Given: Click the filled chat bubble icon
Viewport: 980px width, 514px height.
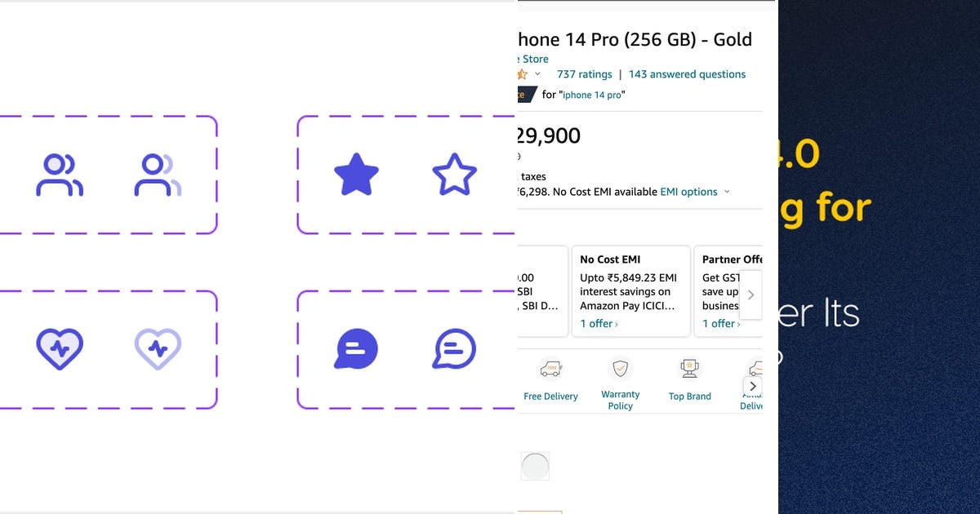Looking at the screenshot, I should 356,348.
